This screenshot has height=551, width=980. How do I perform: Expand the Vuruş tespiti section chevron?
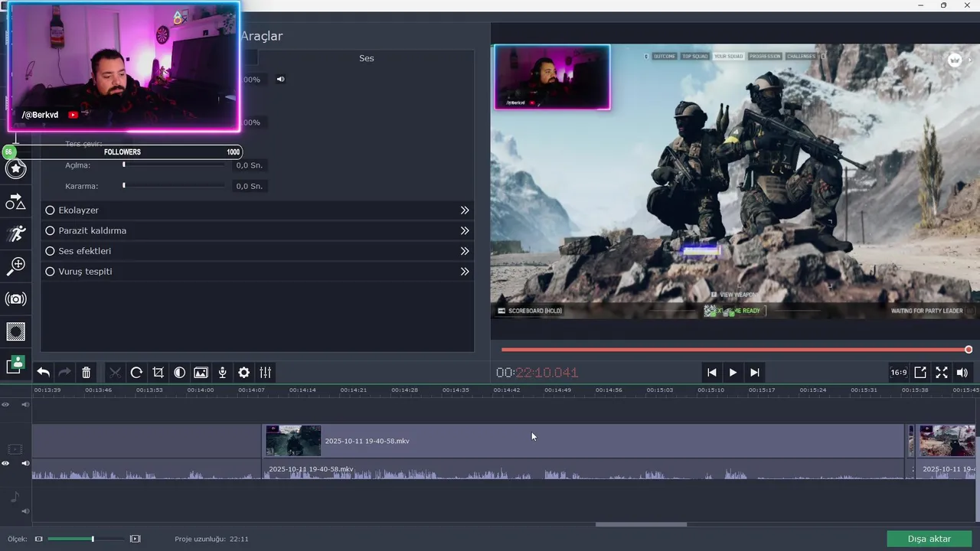tap(464, 272)
